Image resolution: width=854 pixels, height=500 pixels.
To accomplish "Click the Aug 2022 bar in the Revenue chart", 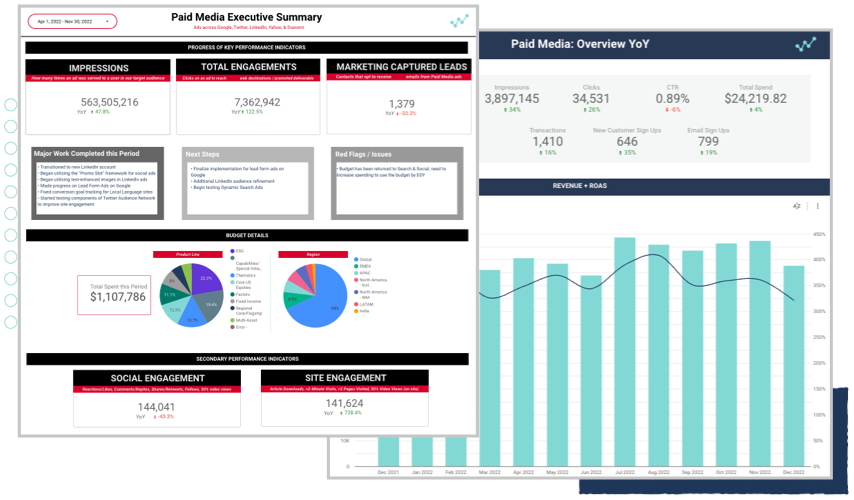I will 658,356.
